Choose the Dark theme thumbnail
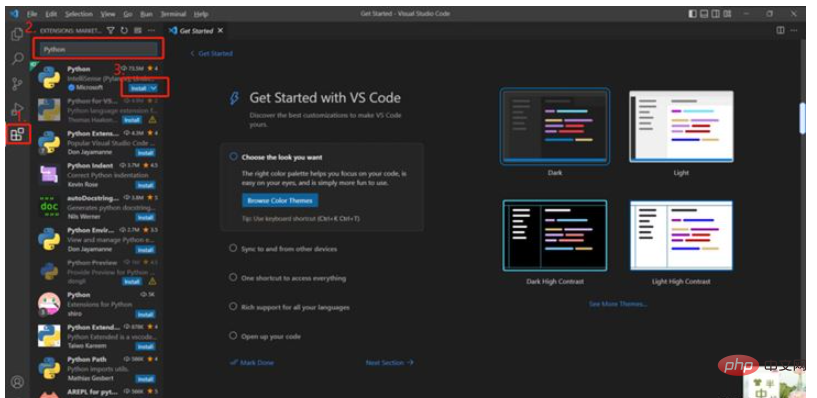 click(555, 126)
